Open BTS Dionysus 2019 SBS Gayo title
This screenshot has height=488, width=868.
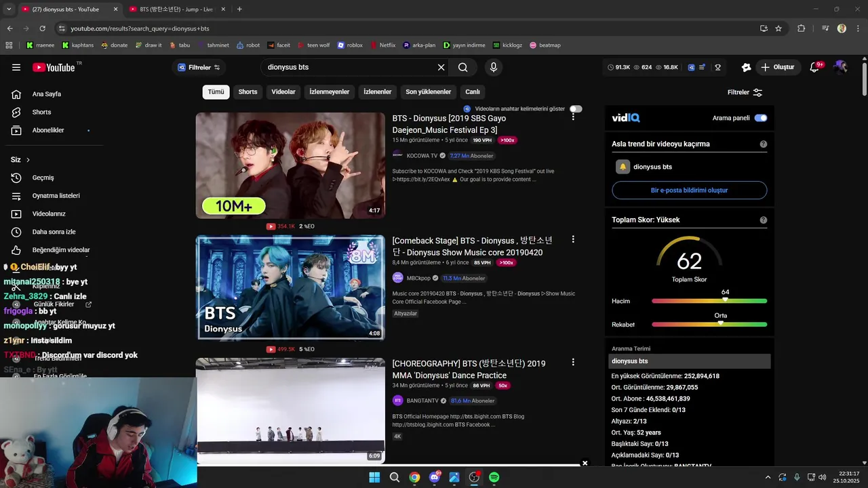click(x=449, y=124)
